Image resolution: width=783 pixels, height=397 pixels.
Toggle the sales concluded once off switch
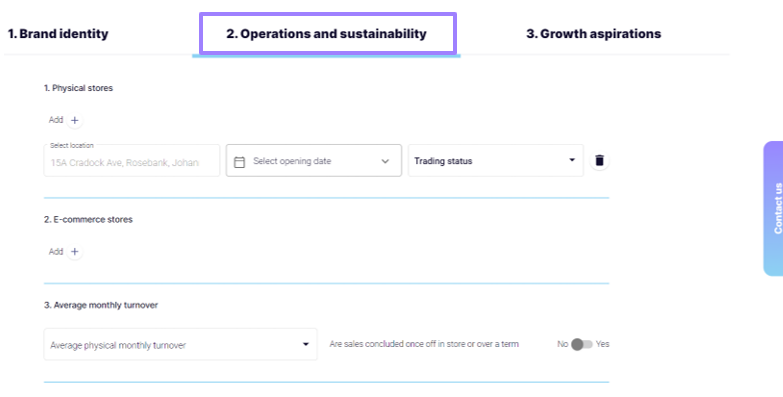[x=582, y=344]
